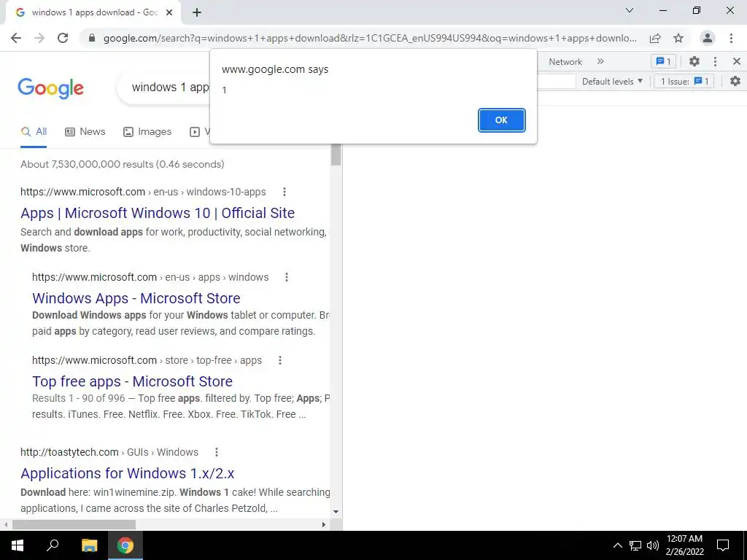Click the https://www.microsoft.com › en-us › windows-10-apps URL
This screenshot has width=747, height=560.
(143, 192)
